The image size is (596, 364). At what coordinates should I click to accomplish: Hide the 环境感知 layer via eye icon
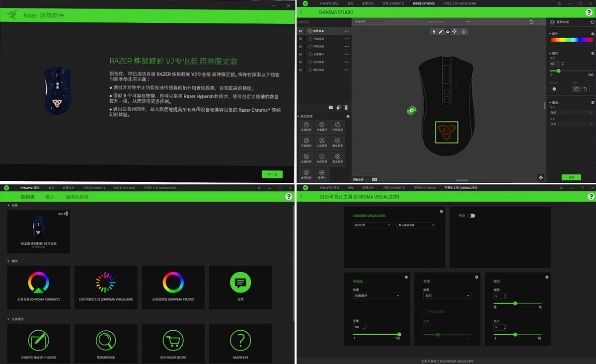point(300,39)
